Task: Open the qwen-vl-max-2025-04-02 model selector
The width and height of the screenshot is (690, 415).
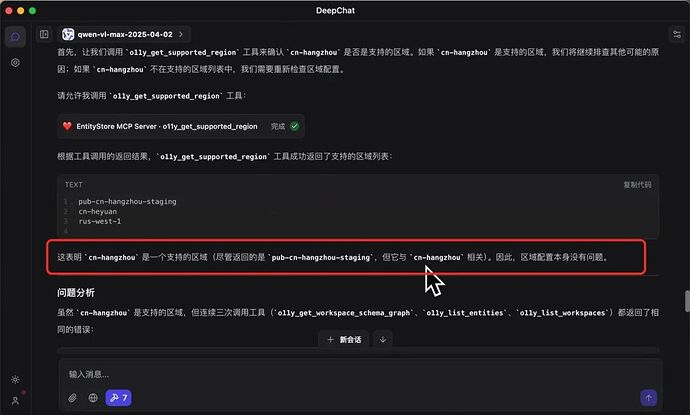Action: point(125,34)
